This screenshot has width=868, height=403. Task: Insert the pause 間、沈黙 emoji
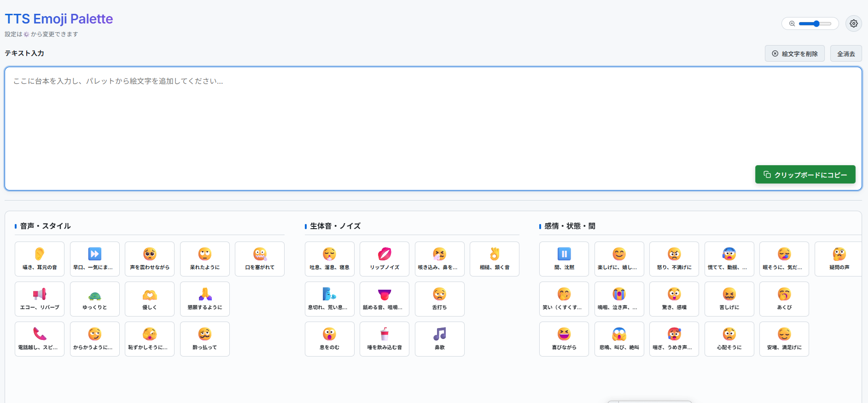pos(564,259)
